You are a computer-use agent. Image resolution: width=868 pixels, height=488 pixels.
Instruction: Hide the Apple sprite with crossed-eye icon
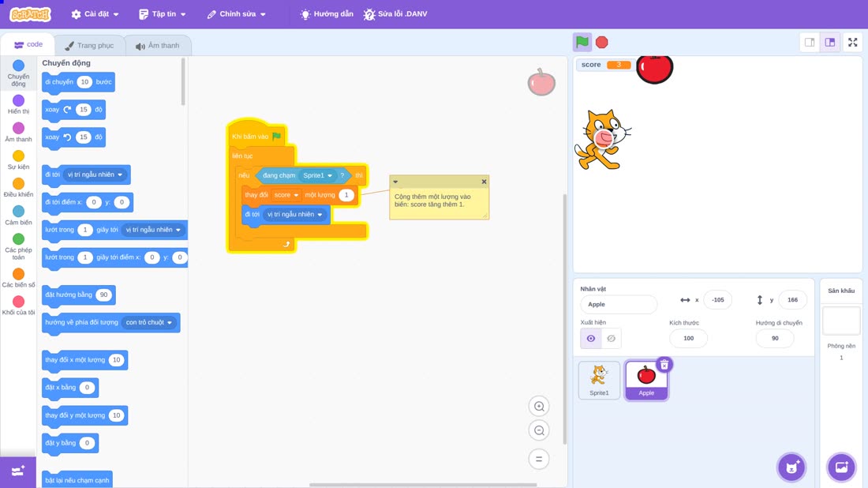(x=611, y=339)
